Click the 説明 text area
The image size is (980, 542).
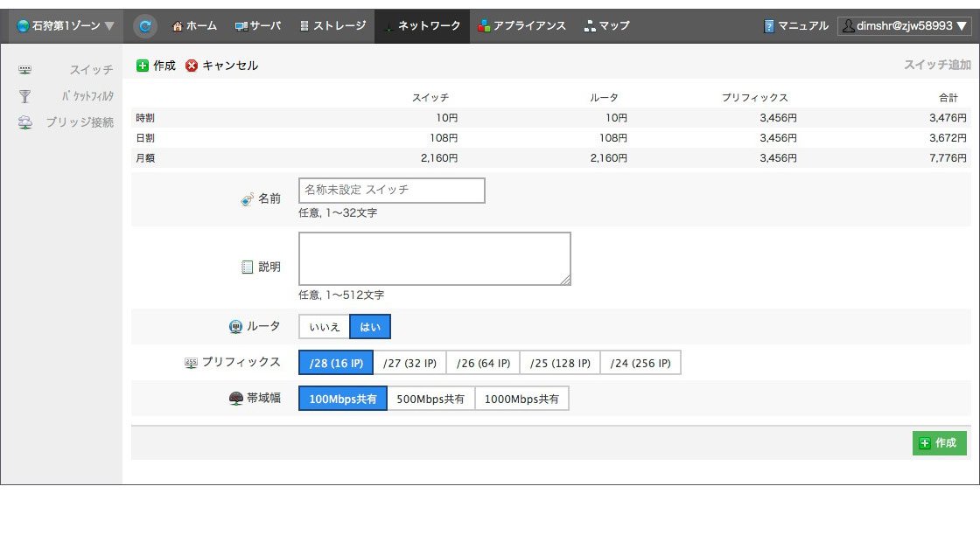point(434,259)
